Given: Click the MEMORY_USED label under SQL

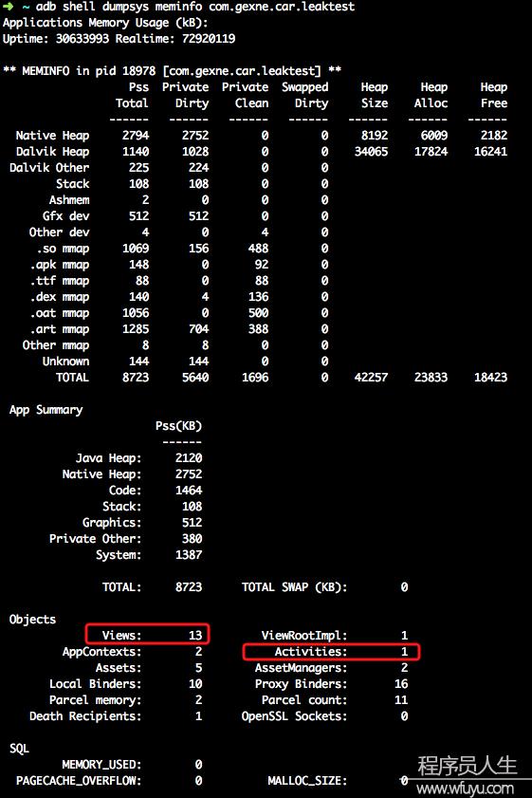Looking at the screenshot, I should click(101, 765).
